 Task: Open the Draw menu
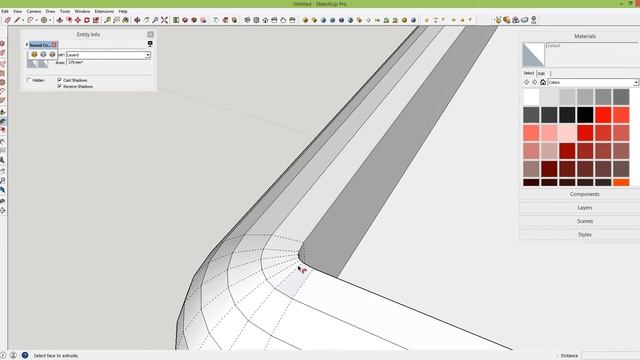click(x=50, y=11)
